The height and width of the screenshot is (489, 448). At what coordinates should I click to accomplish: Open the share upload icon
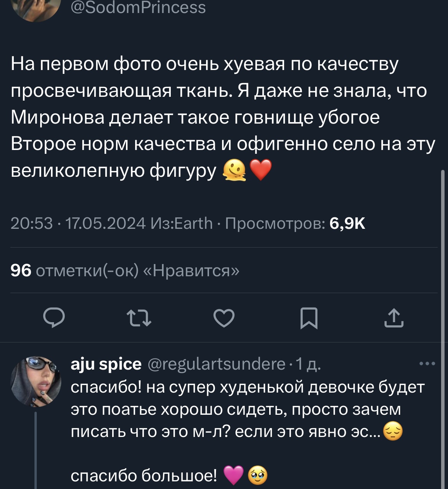(394, 318)
